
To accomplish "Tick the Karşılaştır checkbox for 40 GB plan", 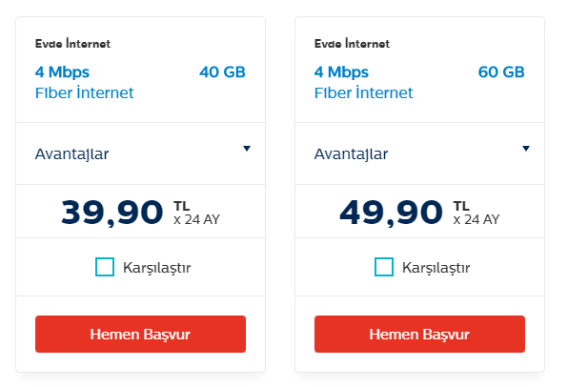I will (105, 267).
